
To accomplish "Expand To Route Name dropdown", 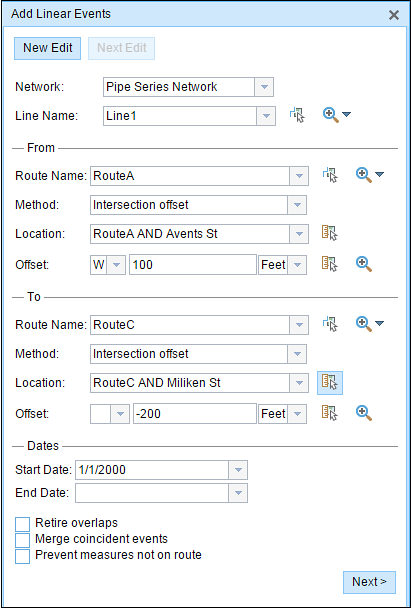I will tap(299, 325).
